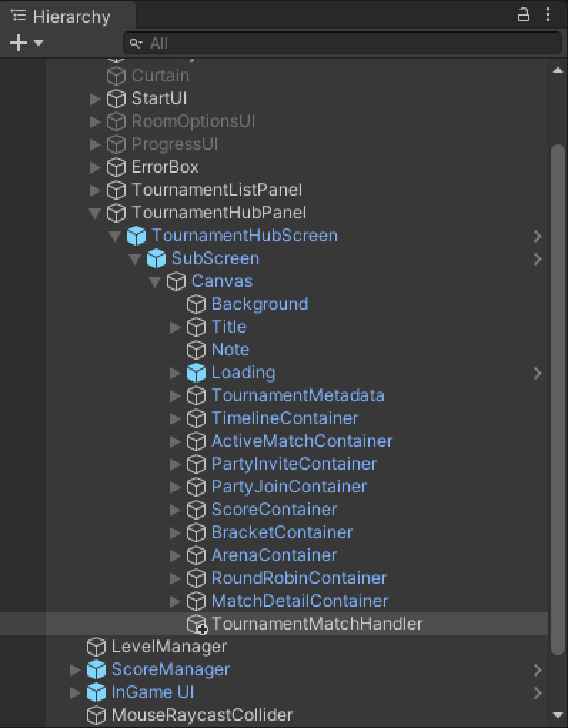Open TournamentHubScreen prefab via right chevron
This screenshot has height=728, width=568.
tap(537, 236)
